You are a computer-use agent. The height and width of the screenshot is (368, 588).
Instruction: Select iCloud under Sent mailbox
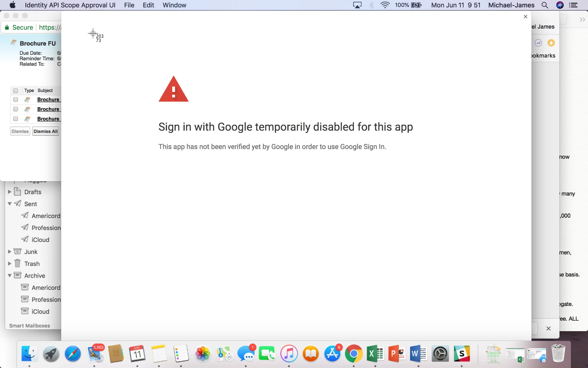point(40,240)
